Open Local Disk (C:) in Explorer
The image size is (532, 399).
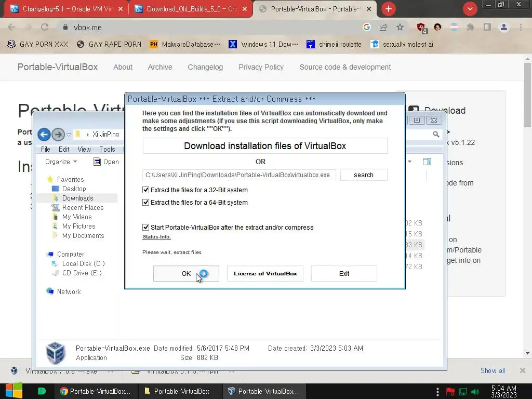pyautogui.click(x=84, y=263)
